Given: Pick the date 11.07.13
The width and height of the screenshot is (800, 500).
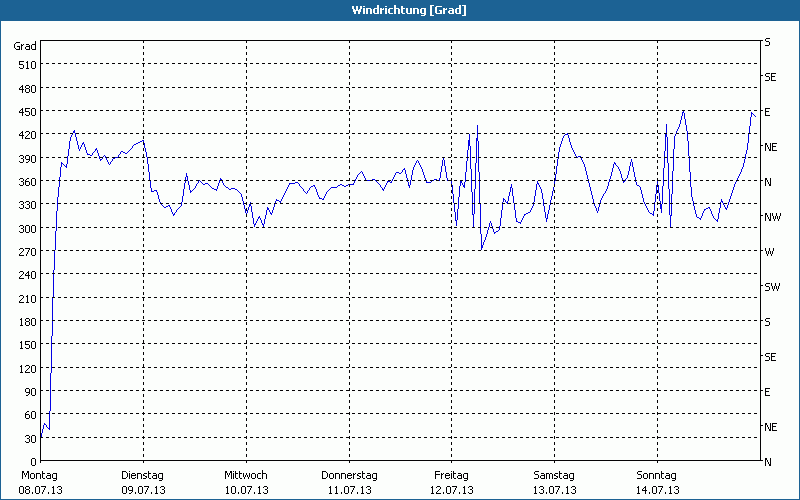Looking at the screenshot, I should point(349,490).
